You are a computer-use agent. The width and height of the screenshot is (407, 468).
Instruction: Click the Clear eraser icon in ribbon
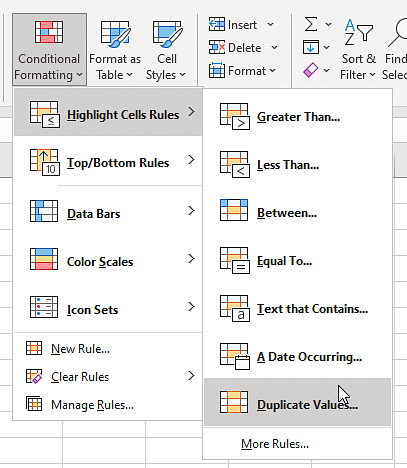point(310,70)
